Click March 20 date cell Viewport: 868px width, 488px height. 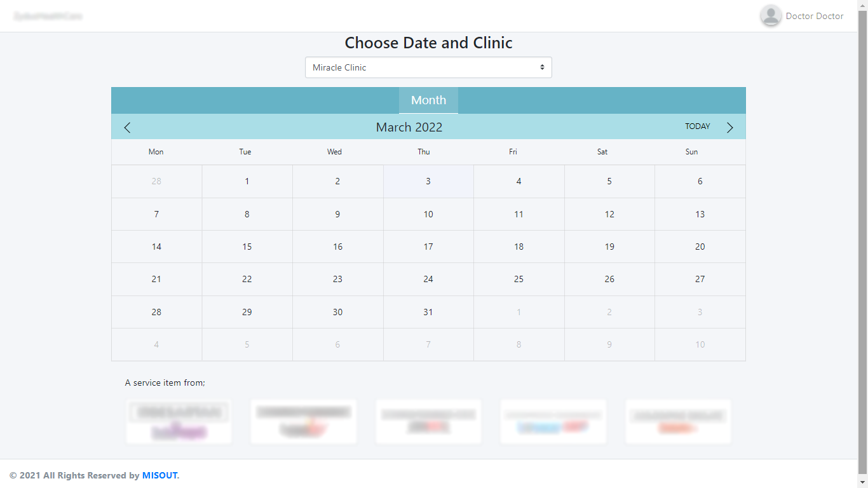click(x=700, y=247)
